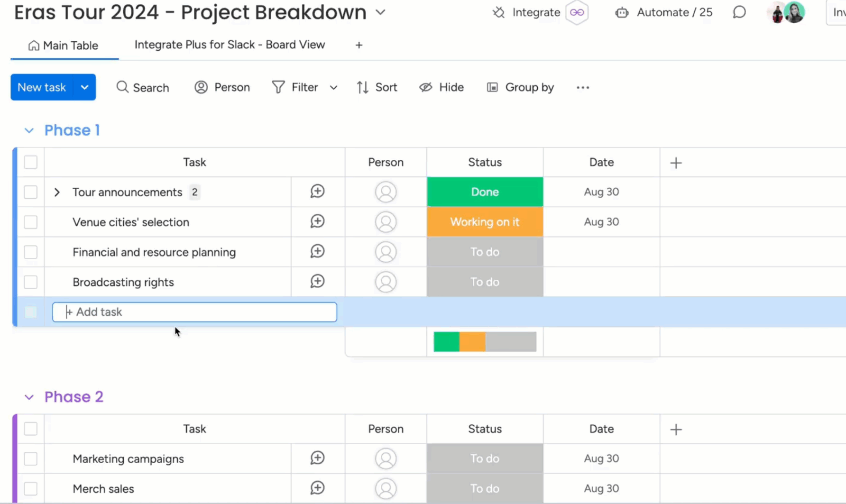Open the board discussion chat bubble
This screenshot has height=504, width=846.
click(739, 12)
